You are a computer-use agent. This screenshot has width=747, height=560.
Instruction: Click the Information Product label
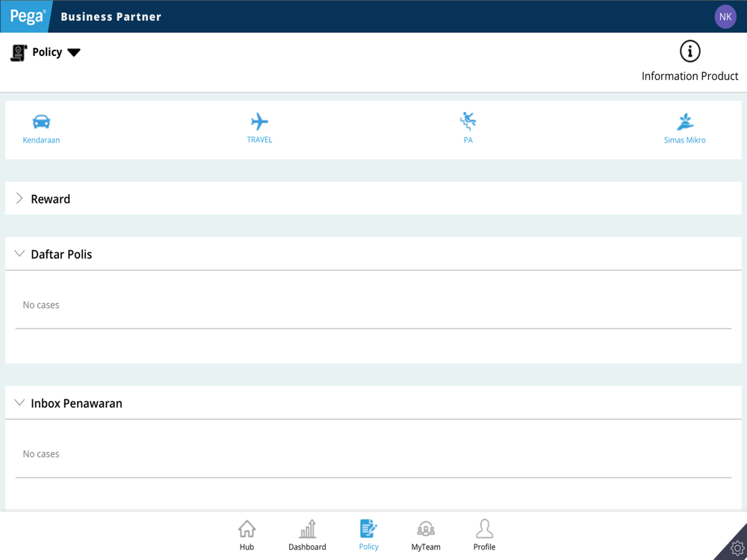coord(689,76)
